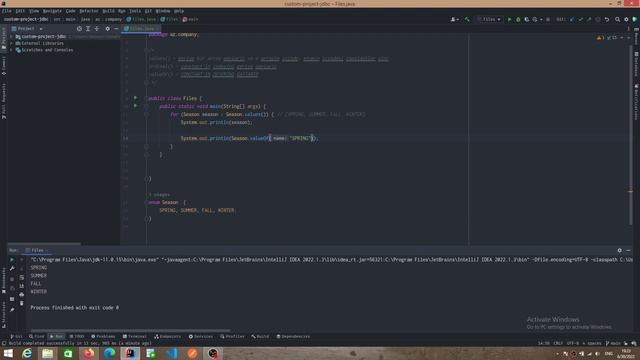Open the Build menu
Viewport: 640px width, 360px height.
pos(108,11)
